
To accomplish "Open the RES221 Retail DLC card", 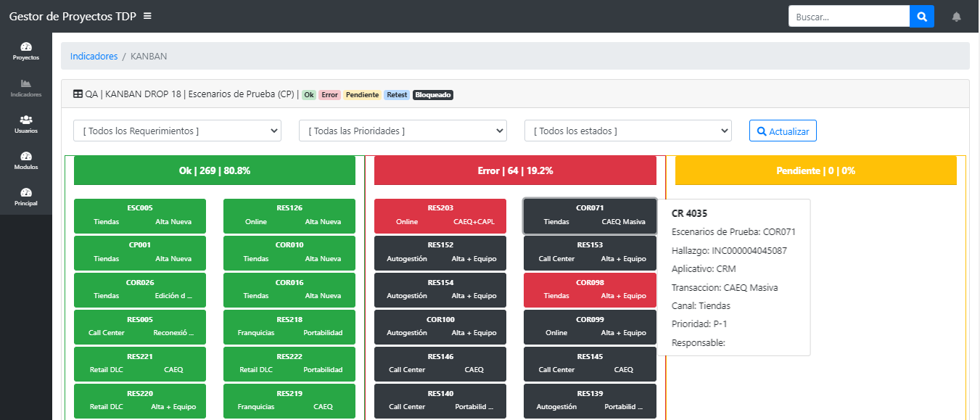I will (x=140, y=363).
